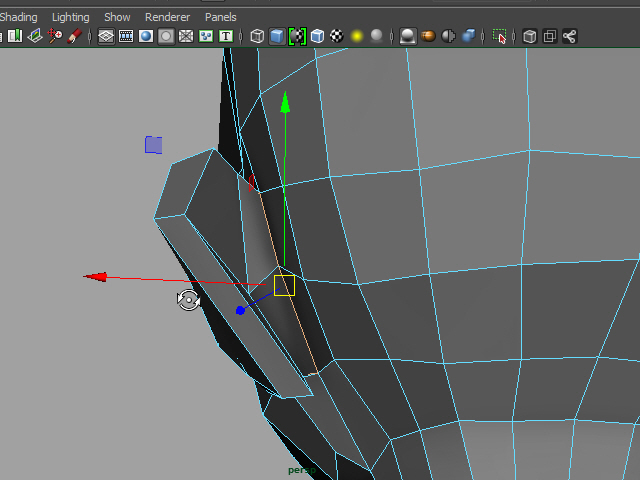This screenshot has width=640, height=480.
Task: Enable Smooth Shade All cube icon
Action: [x=277, y=36]
